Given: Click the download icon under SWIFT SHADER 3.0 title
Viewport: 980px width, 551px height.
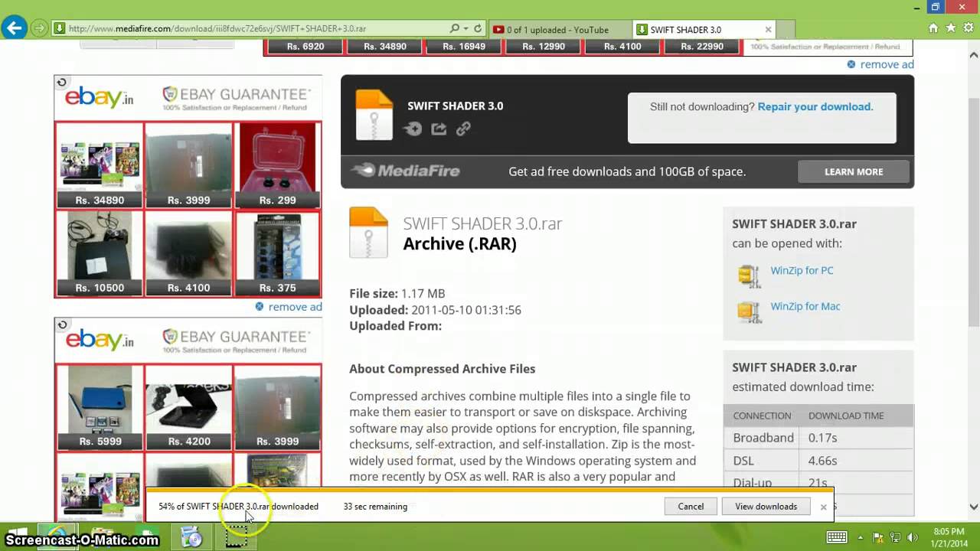Looking at the screenshot, I should click(x=413, y=129).
